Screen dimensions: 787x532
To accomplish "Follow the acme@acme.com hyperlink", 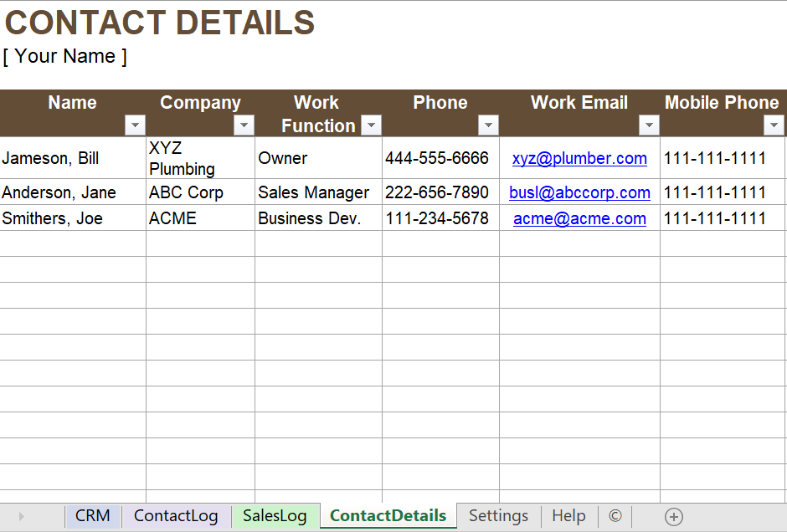I will point(579,218).
